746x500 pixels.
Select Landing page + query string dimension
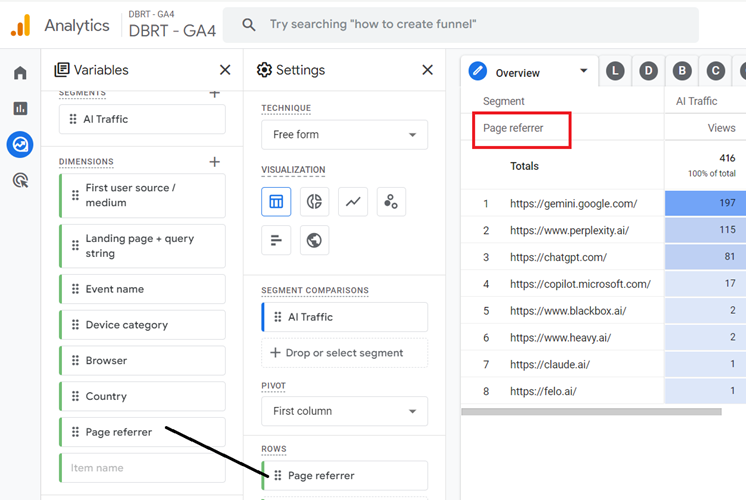pos(142,246)
